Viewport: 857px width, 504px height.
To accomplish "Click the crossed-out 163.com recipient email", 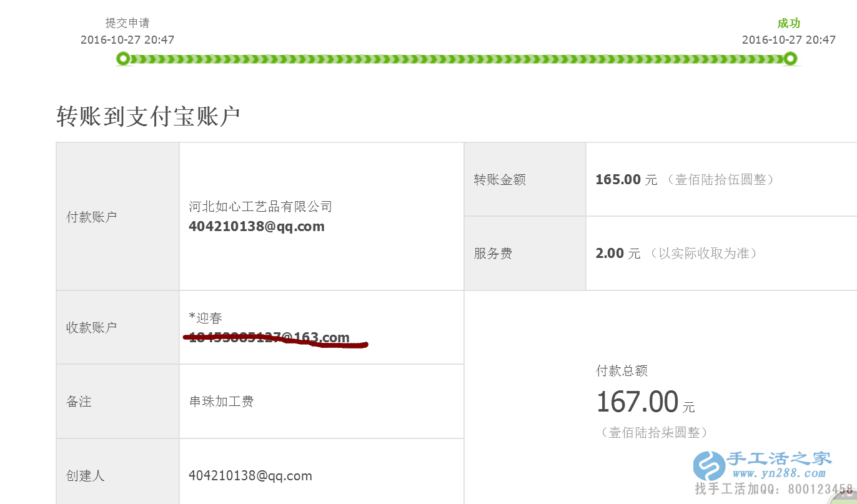I will coord(269,338).
